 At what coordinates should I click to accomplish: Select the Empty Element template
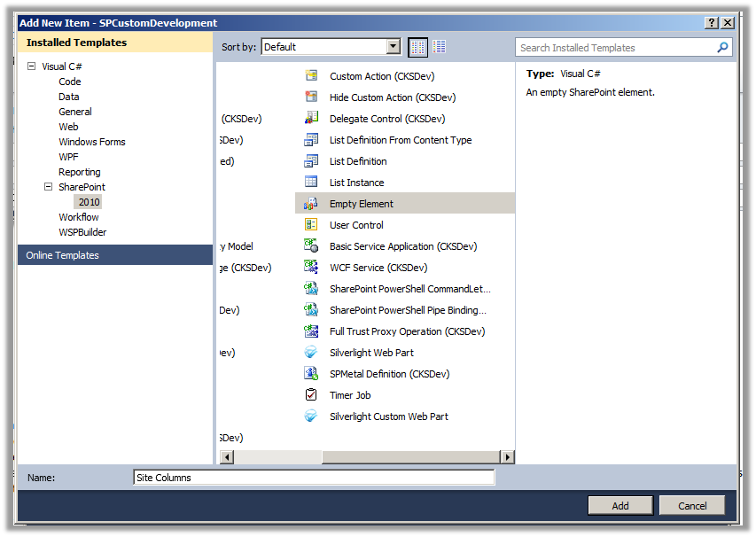tap(363, 203)
